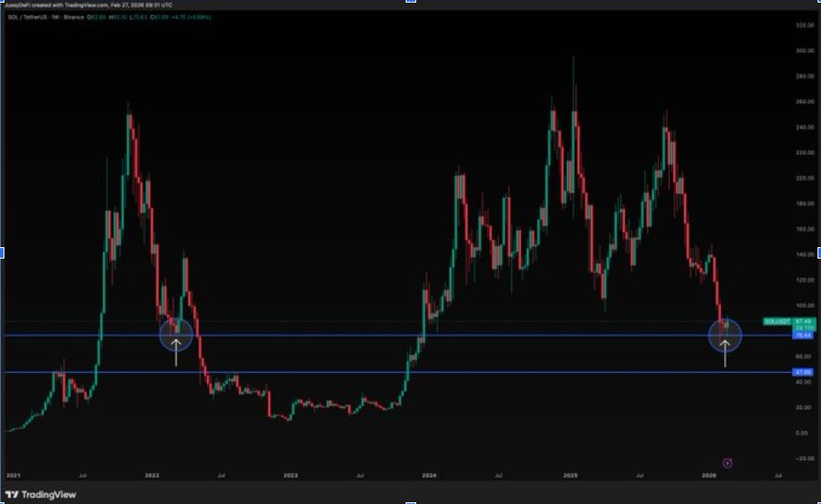Select the 76.64 horizontal line price tag

click(x=803, y=335)
